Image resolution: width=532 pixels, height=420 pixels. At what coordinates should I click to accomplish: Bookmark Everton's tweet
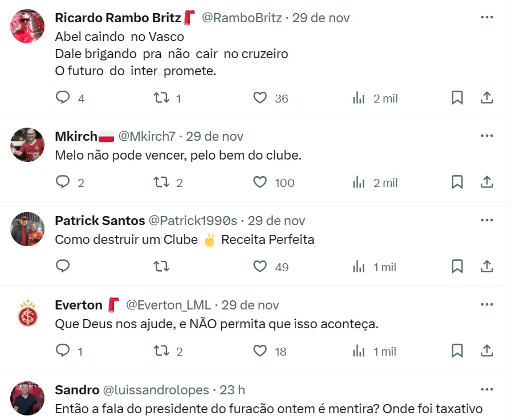[x=457, y=351]
